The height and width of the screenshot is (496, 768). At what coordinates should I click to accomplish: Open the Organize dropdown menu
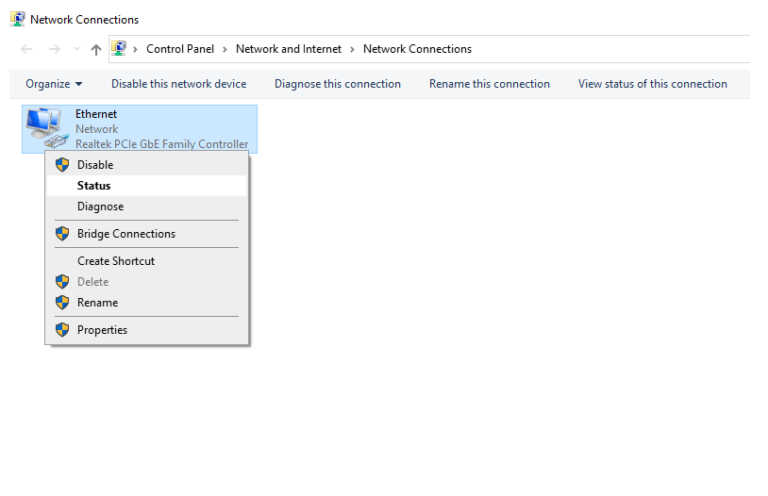[54, 84]
